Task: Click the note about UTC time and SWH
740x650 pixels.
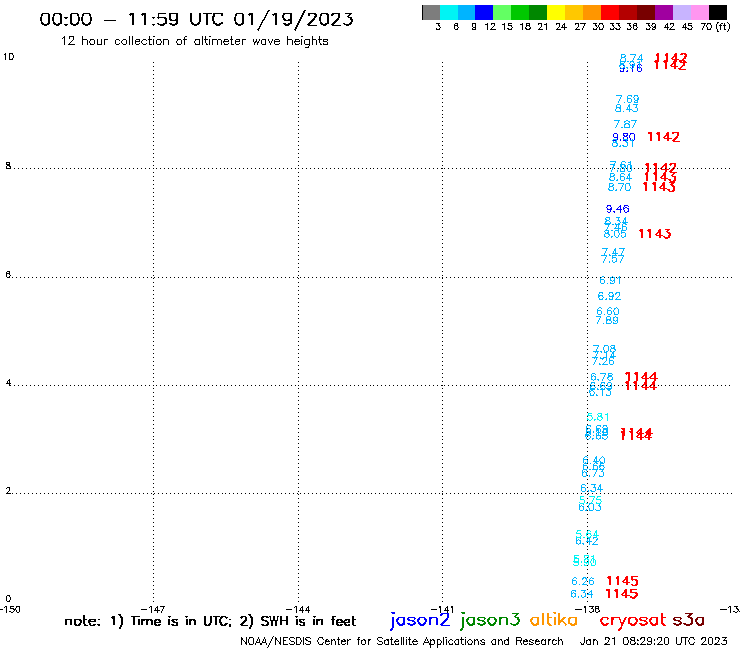Action: coord(210,621)
